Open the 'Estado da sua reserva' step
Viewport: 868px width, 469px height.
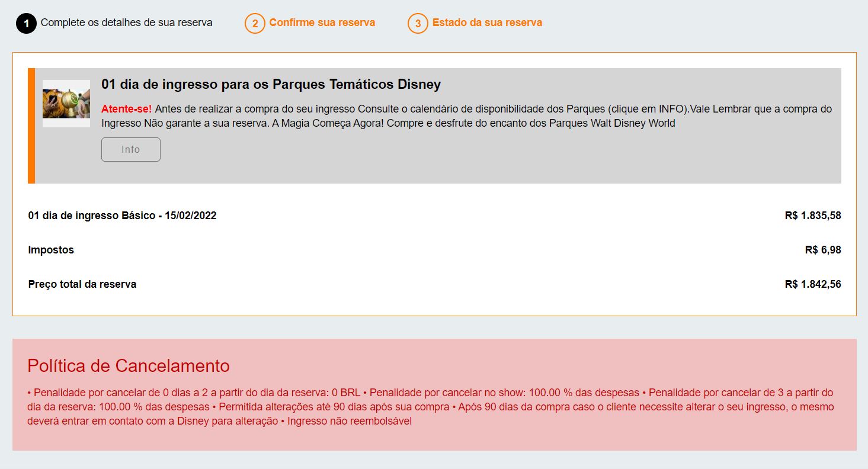pos(487,23)
